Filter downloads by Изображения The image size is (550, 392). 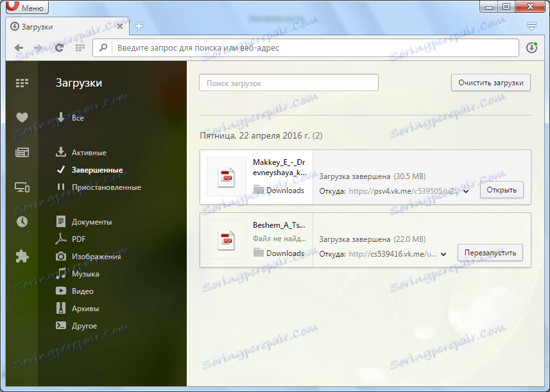(88, 257)
